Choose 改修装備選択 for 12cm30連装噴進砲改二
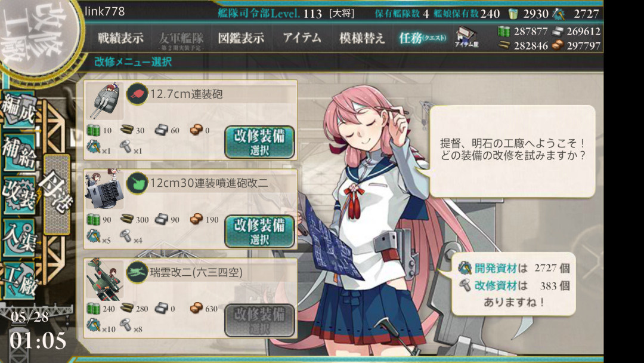Viewport: 644px width, 363px height. (x=259, y=231)
